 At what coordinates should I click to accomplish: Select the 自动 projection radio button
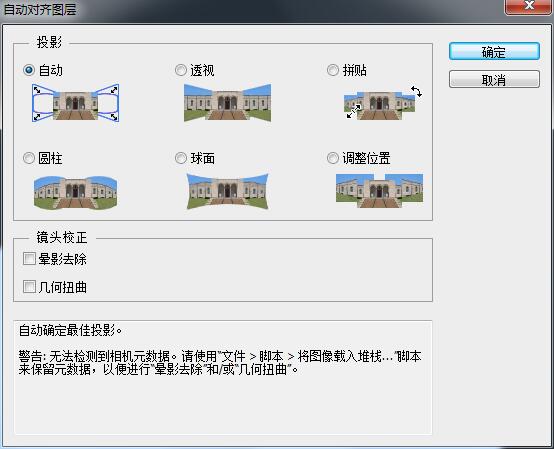pyautogui.click(x=29, y=70)
